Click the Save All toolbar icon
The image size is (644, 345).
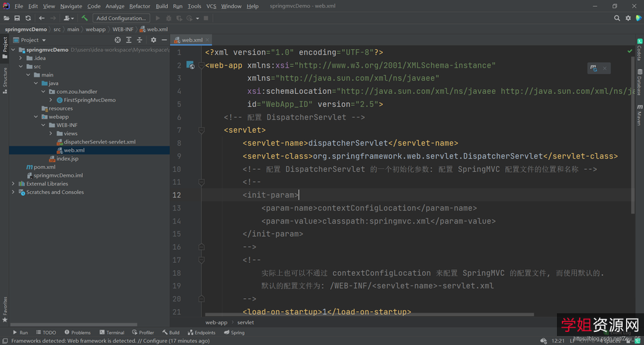coord(17,18)
